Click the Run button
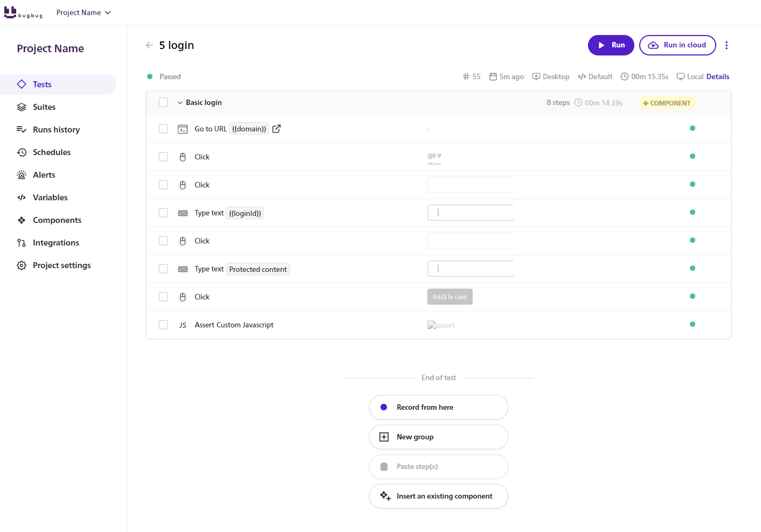 click(611, 45)
